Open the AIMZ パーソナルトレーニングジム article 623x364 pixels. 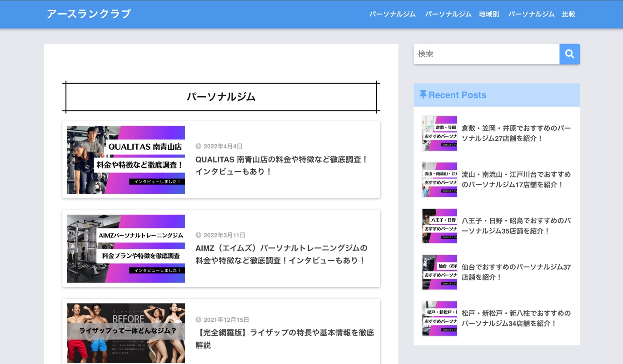point(281,254)
